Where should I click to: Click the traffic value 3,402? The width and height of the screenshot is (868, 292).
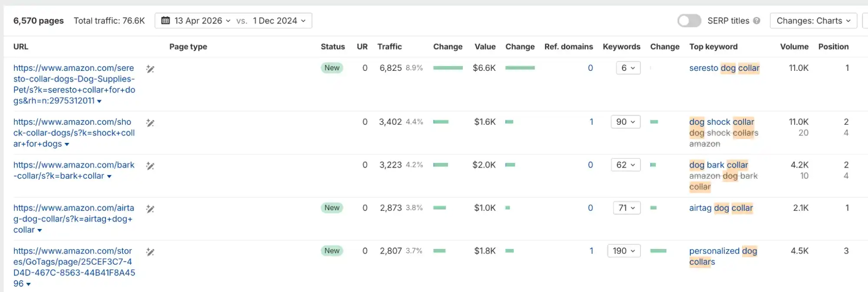point(390,122)
